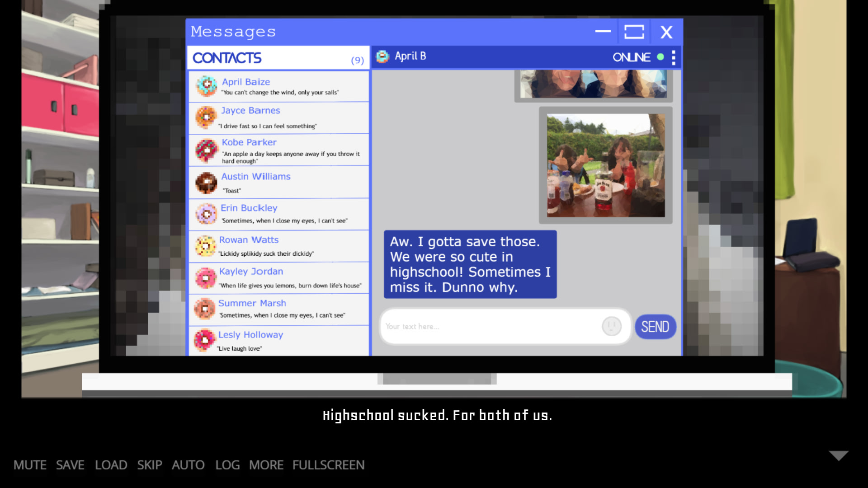Image resolution: width=868 pixels, height=488 pixels.
Task: Click April Baize's donut avatar icon
Action: (x=207, y=86)
